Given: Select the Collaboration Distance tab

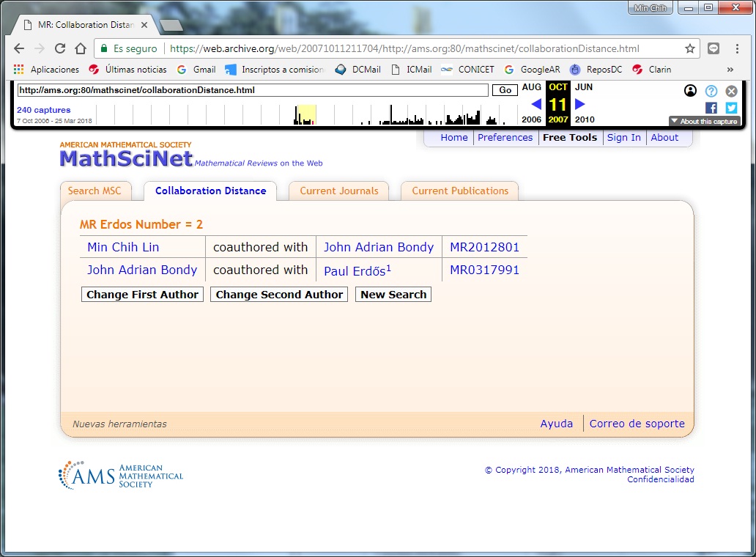Looking at the screenshot, I should pos(210,191).
